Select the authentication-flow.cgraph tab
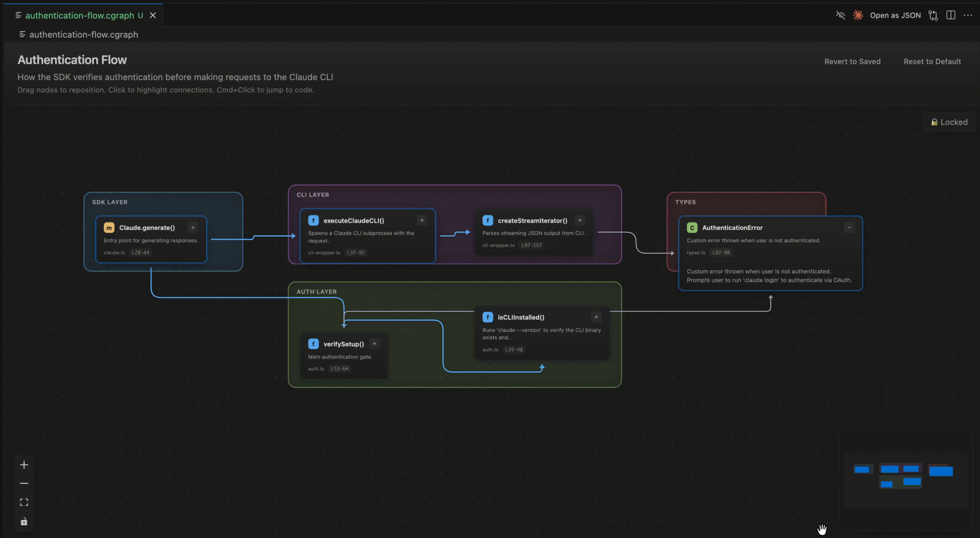Screen dimensions: 980x538 80,15
